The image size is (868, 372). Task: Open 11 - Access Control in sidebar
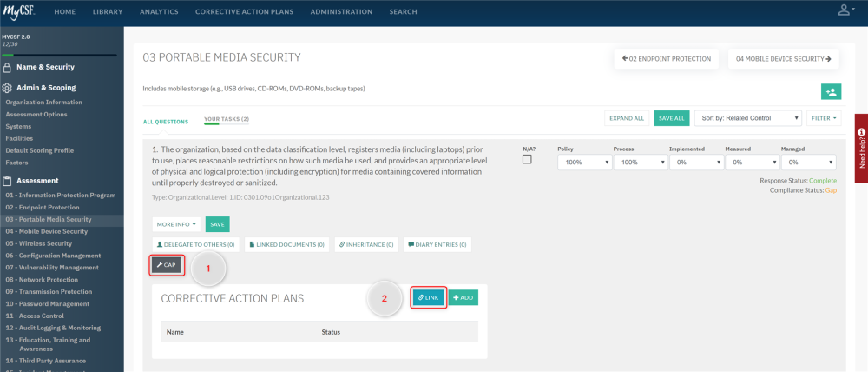pyautogui.click(x=35, y=316)
